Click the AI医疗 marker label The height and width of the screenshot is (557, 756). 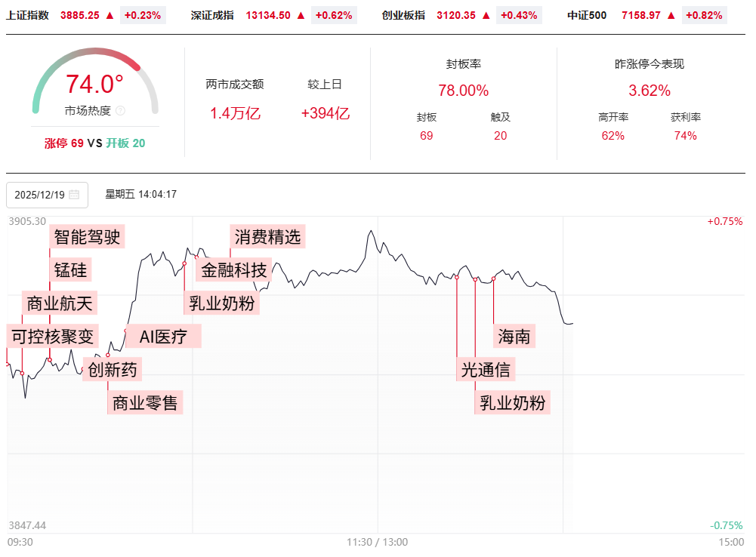pos(163,337)
